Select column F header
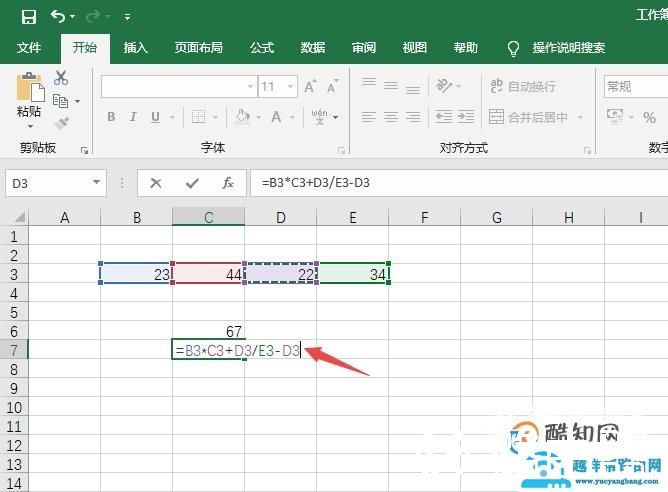This screenshot has width=668, height=492. click(x=424, y=217)
